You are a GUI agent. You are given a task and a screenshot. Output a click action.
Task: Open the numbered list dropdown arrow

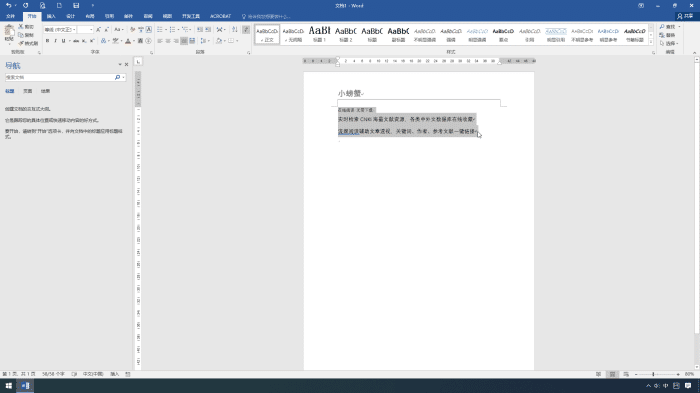178,29
